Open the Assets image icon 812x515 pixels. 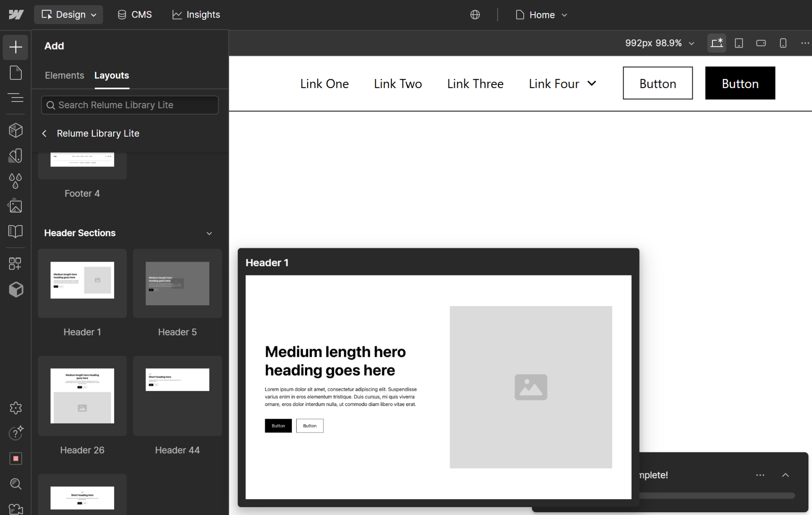15,206
